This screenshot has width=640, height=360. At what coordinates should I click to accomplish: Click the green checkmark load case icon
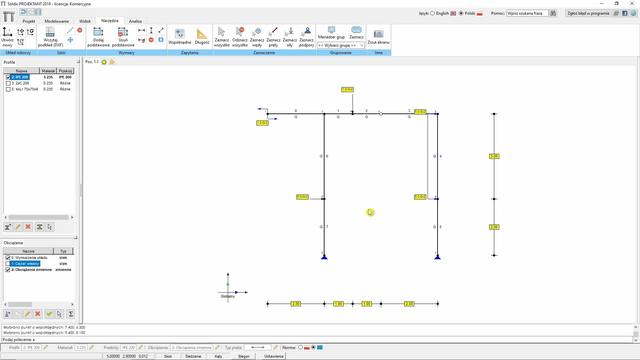[49, 314]
